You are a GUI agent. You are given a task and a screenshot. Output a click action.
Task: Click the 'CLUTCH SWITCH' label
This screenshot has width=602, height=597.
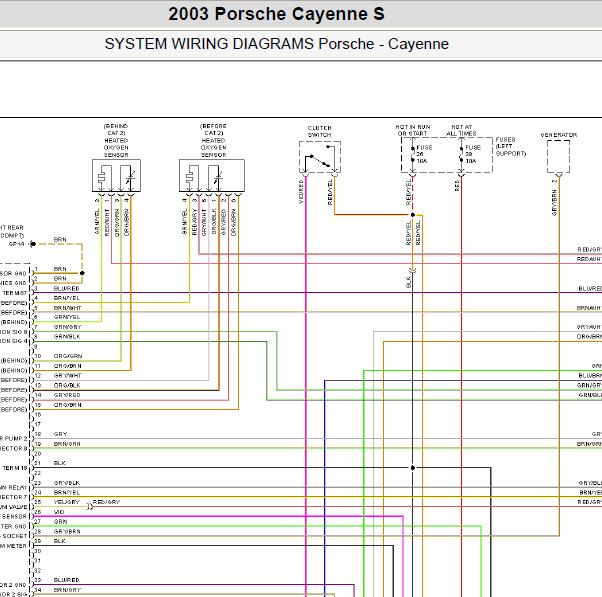tap(319, 131)
